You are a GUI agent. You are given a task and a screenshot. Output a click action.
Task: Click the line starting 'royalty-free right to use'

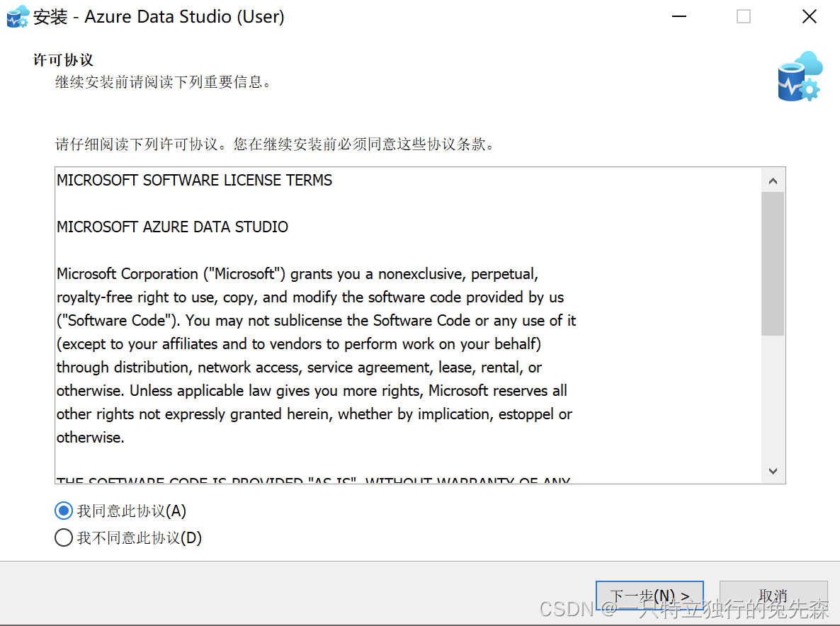tap(310, 297)
